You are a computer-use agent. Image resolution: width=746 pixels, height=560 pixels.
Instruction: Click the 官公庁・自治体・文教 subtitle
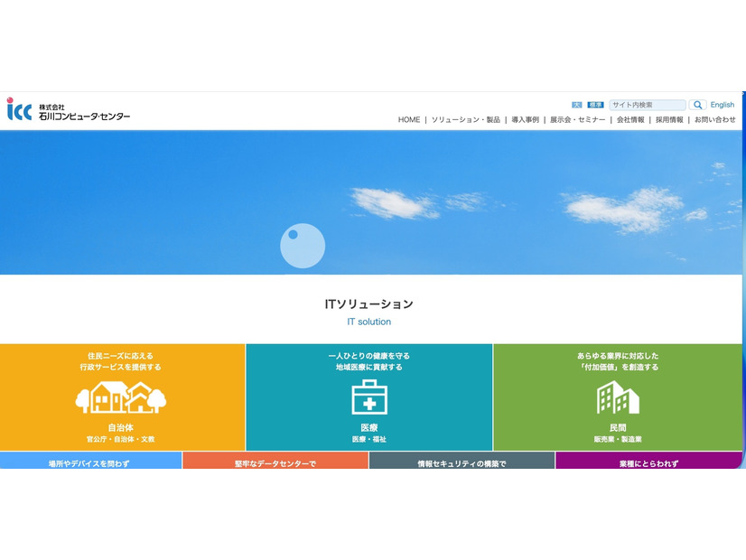tap(121, 439)
